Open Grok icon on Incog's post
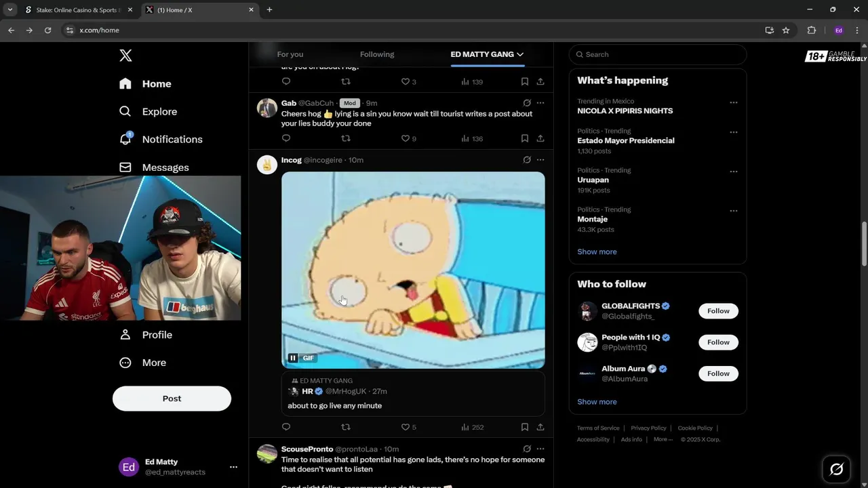The height and width of the screenshot is (488, 868). [x=527, y=160]
